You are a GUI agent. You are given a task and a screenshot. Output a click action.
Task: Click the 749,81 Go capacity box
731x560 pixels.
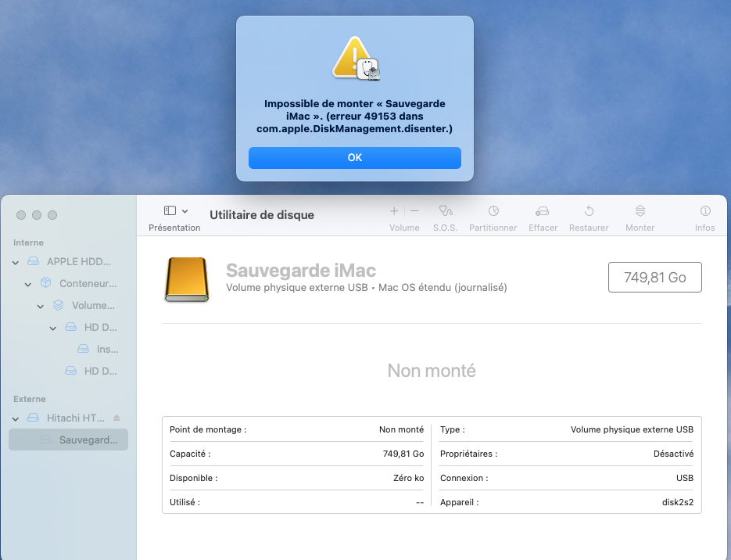tap(654, 278)
